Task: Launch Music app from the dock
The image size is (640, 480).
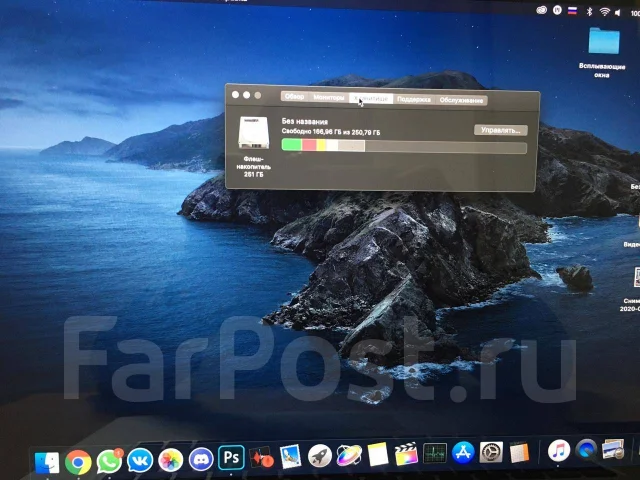Action: [x=559, y=450]
